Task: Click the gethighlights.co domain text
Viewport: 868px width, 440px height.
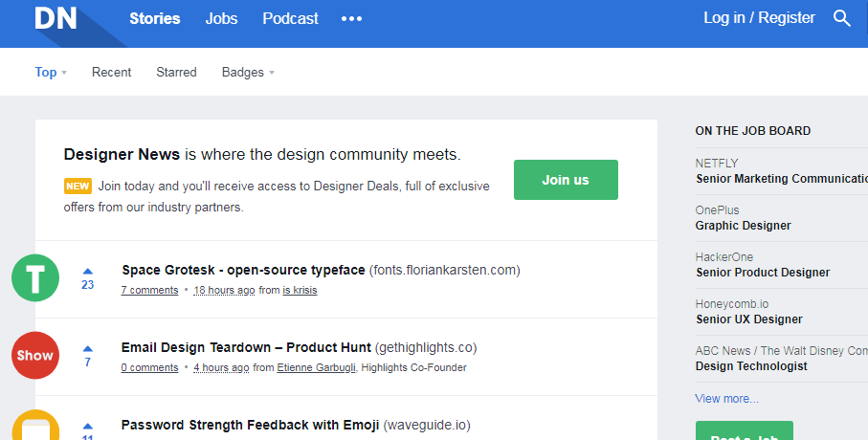Action: pyautogui.click(x=426, y=347)
